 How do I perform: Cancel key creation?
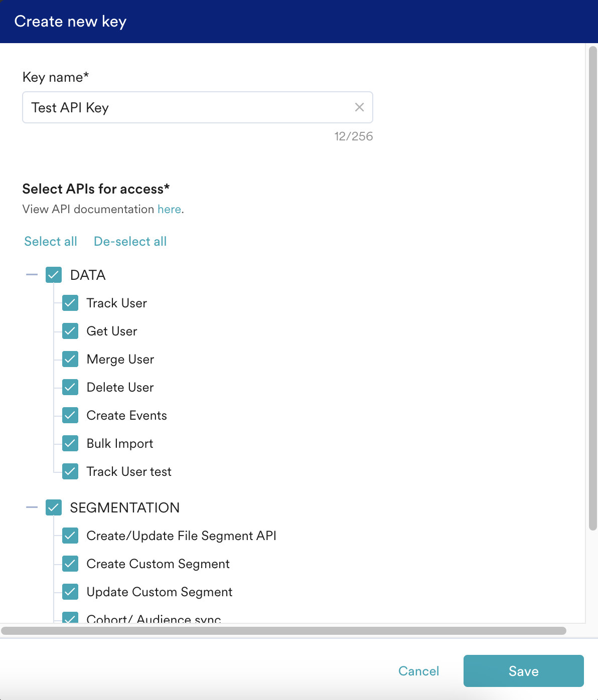[x=419, y=671]
